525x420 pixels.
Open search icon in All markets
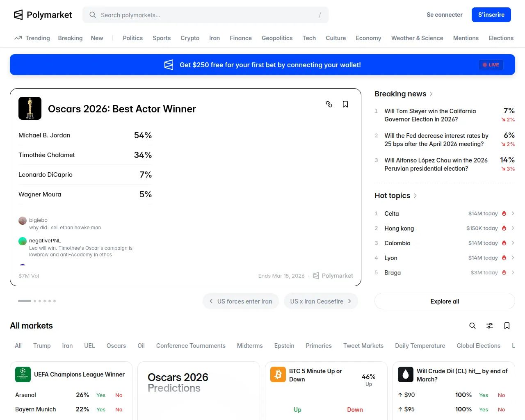(472, 326)
